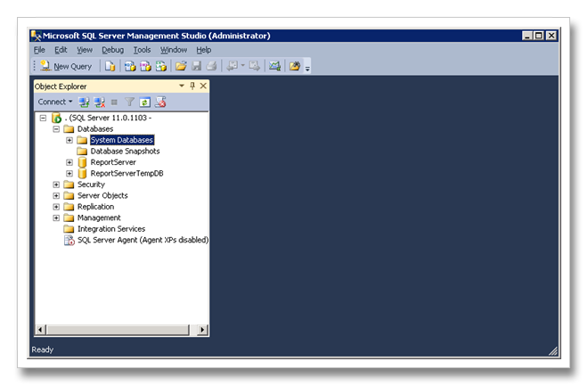This screenshot has width=588, height=386.
Task: Click the Stop square icon
Action: click(114, 102)
